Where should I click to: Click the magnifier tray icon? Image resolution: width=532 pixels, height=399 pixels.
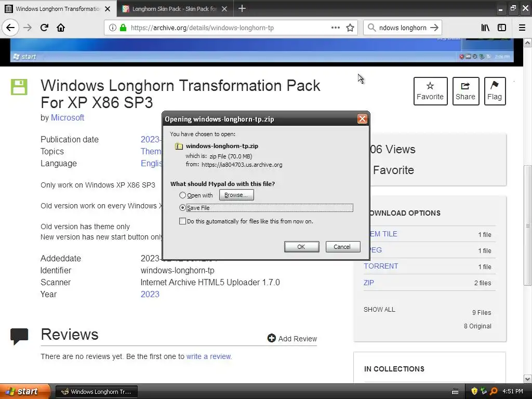point(494,391)
